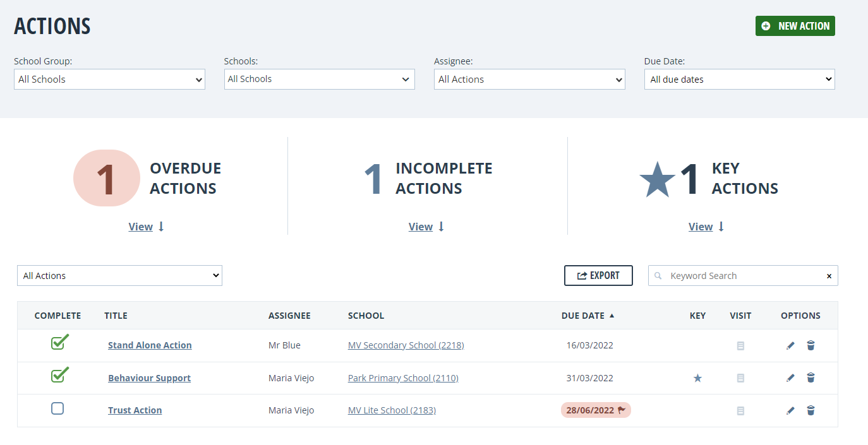Open Park Primary School (2110) link

click(x=403, y=377)
